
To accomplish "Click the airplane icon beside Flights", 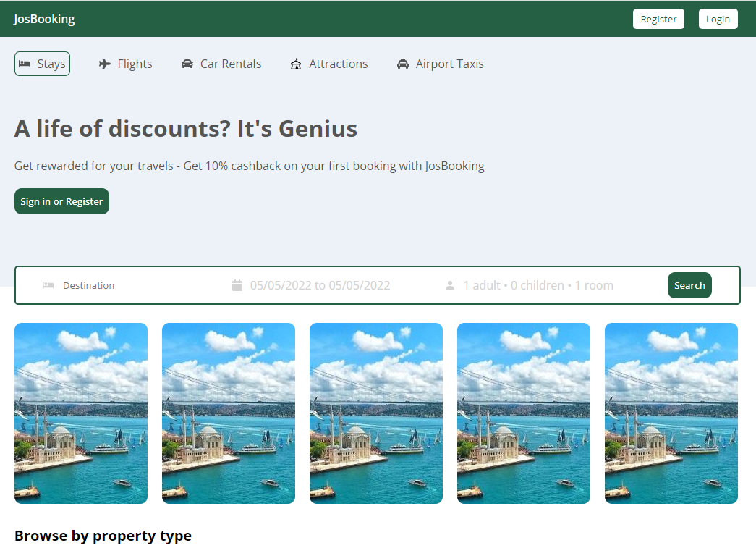I will pyautogui.click(x=105, y=64).
